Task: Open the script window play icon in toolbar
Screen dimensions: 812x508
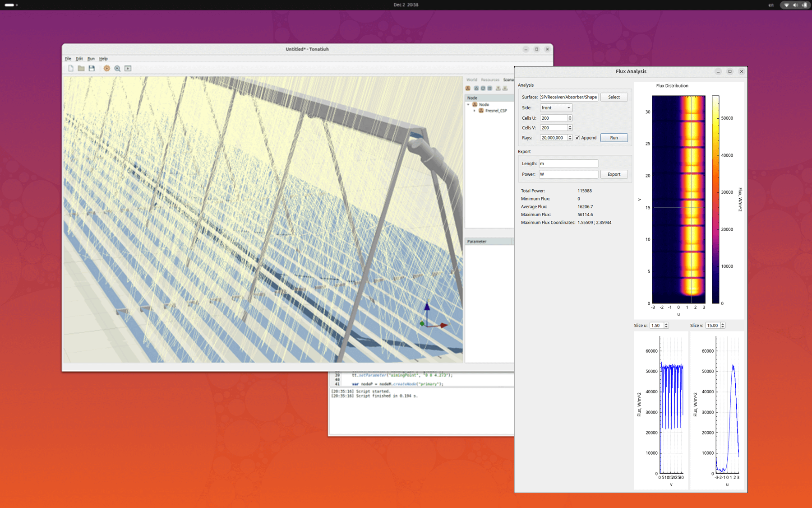Action: (128, 68)
